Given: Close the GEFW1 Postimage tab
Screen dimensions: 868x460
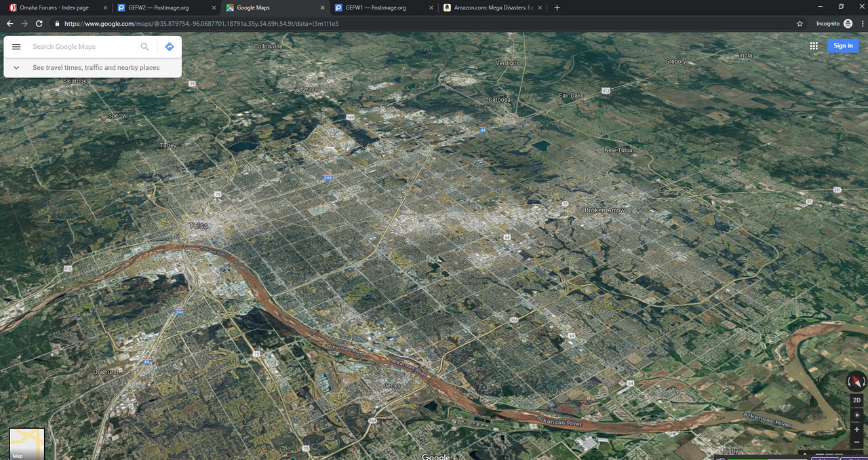Looking at the screenshot, I should (x=431, y=7).
